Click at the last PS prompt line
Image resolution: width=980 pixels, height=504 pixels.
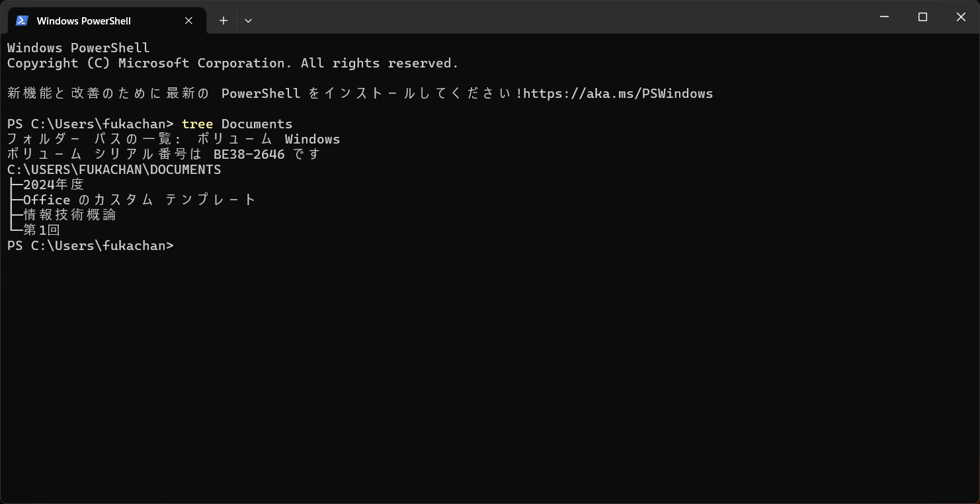(x=91, y=245)
